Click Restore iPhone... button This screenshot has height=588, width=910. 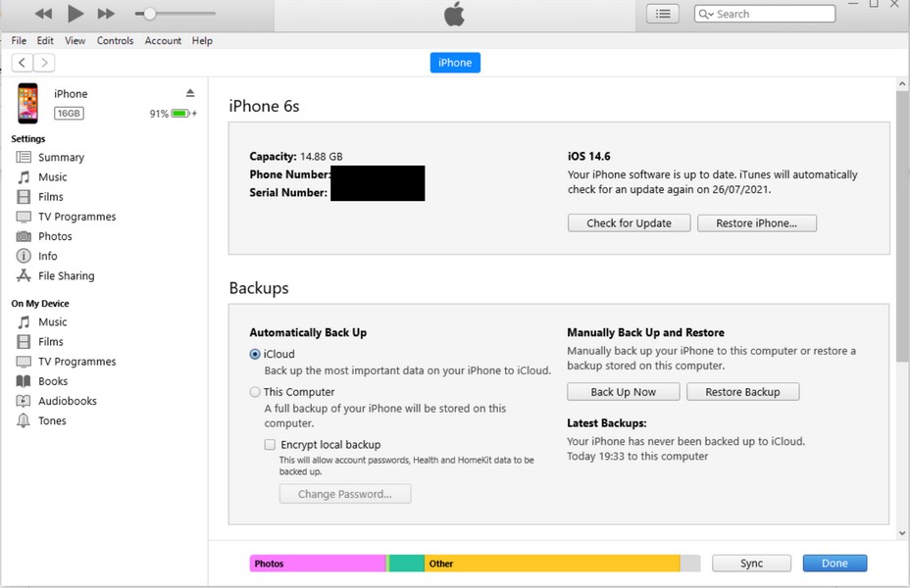(x=757, y=223)
